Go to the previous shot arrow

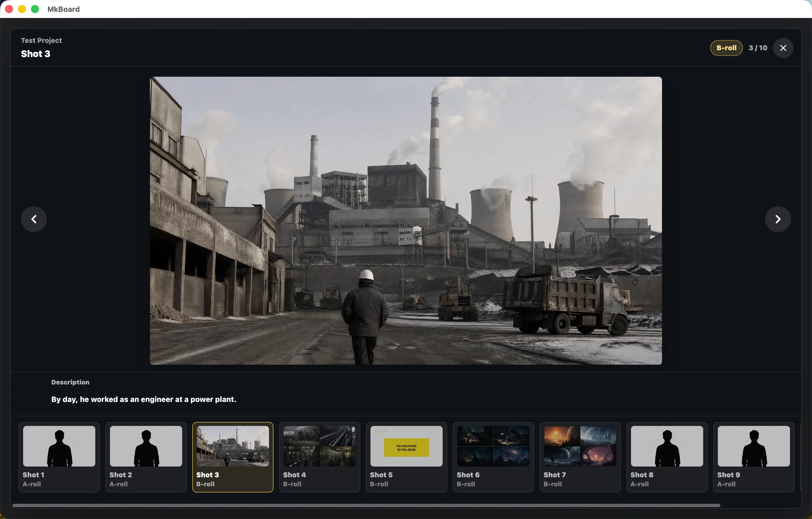coord(34,219)
